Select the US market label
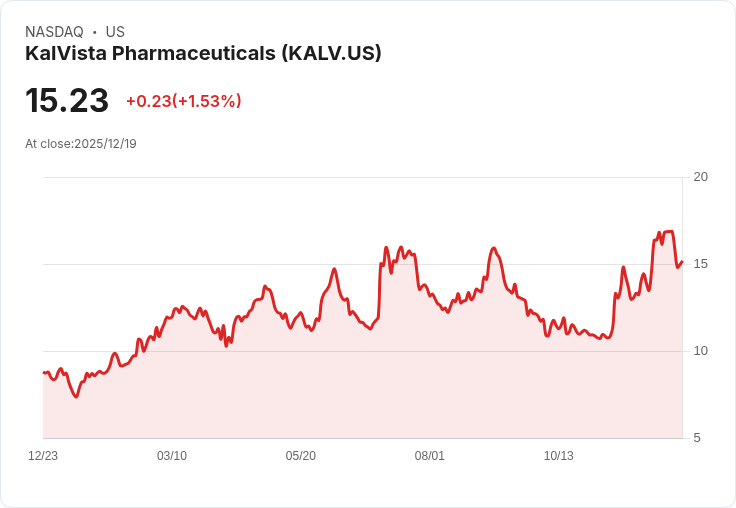The image size is (736, 508). [115, 32]
